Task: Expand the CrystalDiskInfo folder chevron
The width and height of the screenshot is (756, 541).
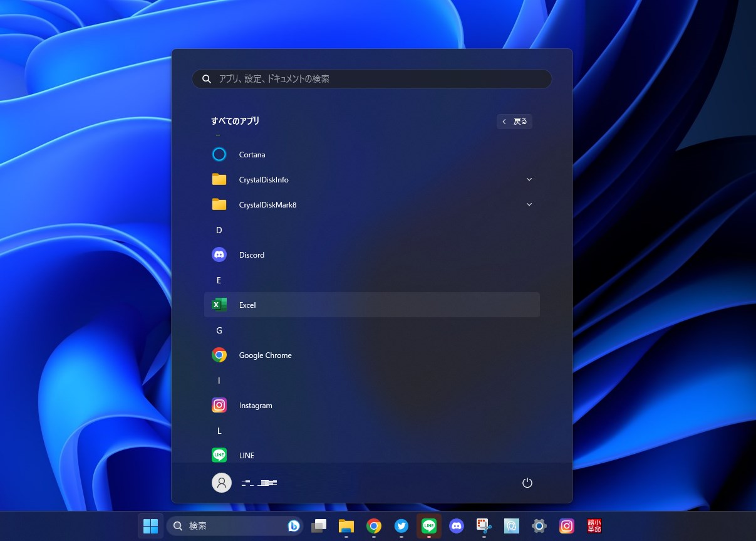Action: (x=529, y=179)
